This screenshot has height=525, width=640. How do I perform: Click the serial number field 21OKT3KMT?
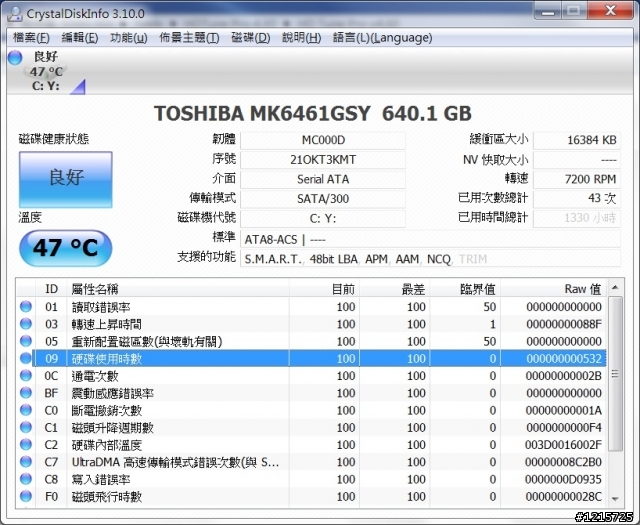click(x=323, y=160)
